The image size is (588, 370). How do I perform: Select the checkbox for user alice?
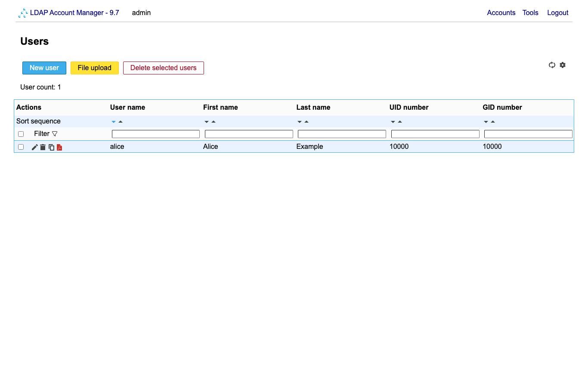21,147
